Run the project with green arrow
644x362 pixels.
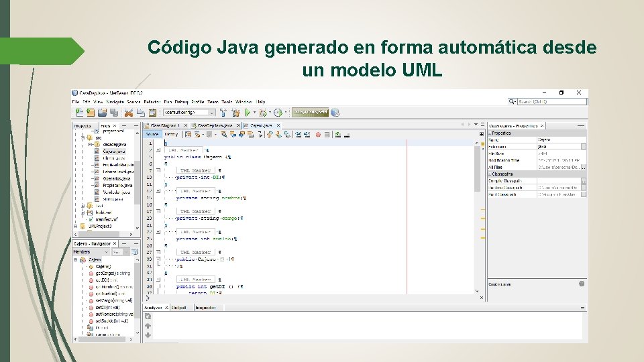(x=248, y=113)
